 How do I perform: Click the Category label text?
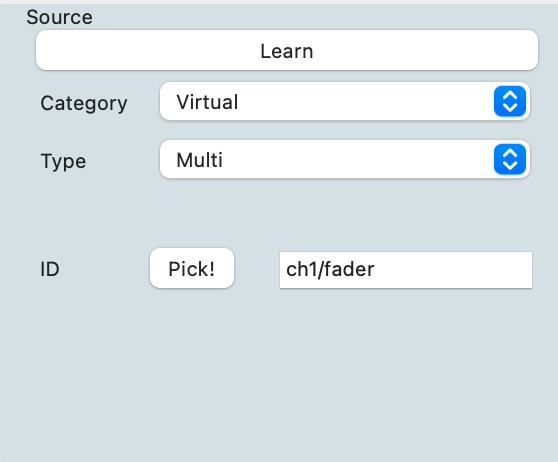pos(84,104)
